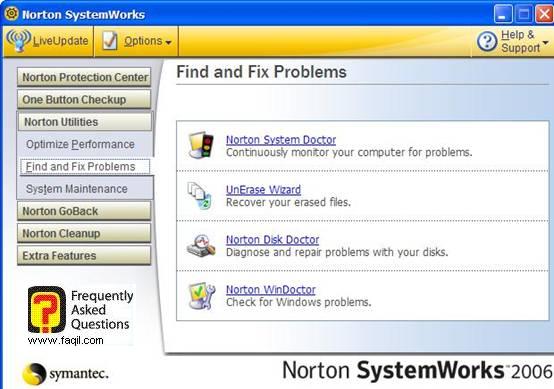Click the Norton System Doctor traffic light icon
This screenshot has height=389, width=554.
click(201, 145)
